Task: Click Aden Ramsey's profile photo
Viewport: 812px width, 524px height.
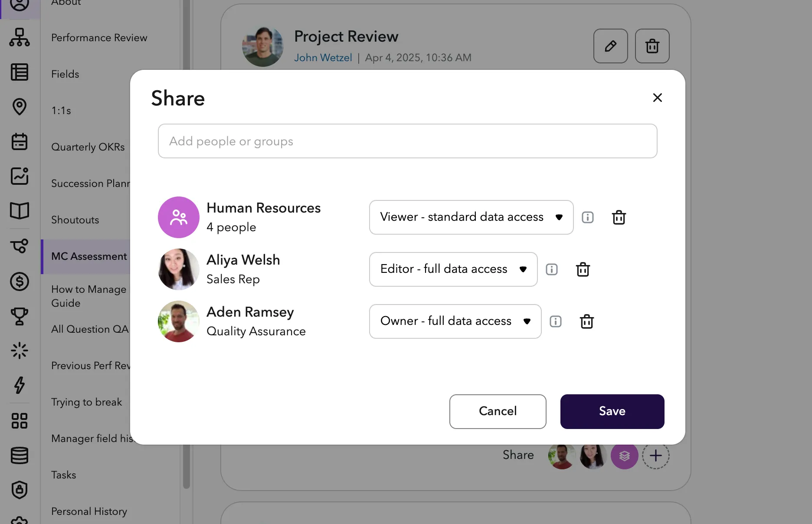Action: [x=179, y=321]
